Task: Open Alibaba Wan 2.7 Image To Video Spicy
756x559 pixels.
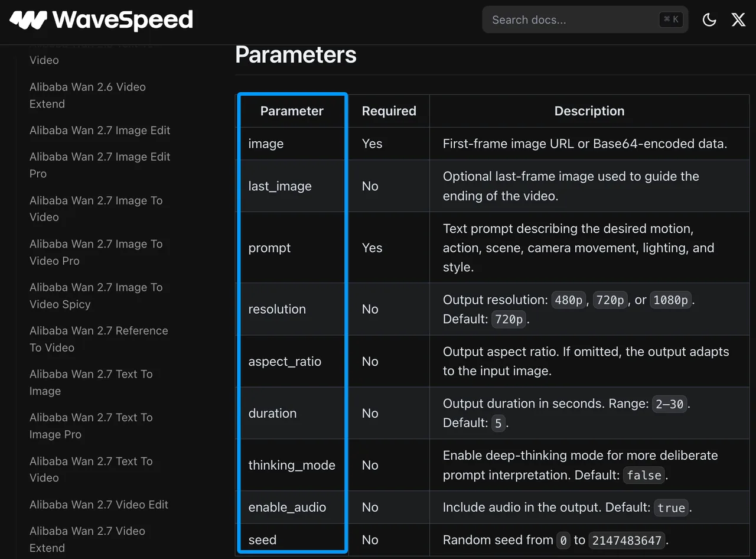Action: pyautogui.click(x=96, y=295)
